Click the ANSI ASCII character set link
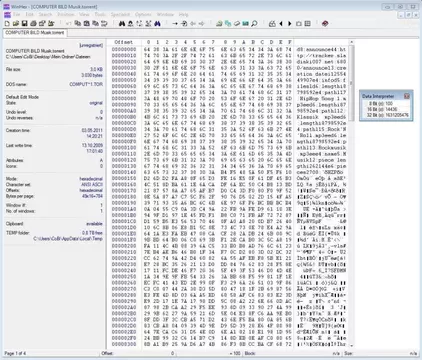Screen dimensions: 422x360 tap(92, 184)
